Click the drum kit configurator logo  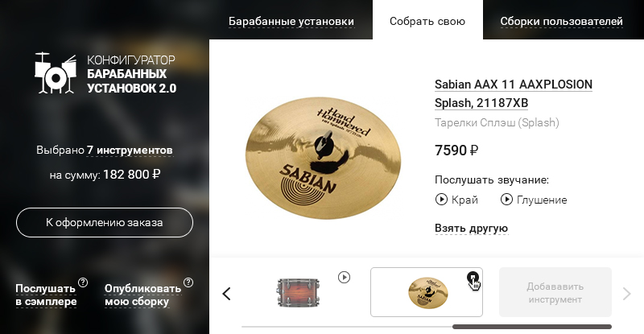tap(105, 73)
